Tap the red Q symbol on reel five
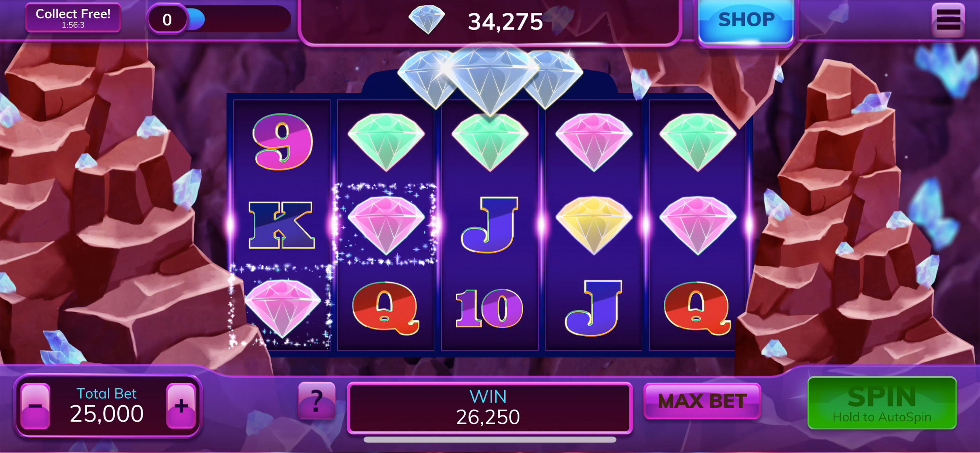 (697, 309)
